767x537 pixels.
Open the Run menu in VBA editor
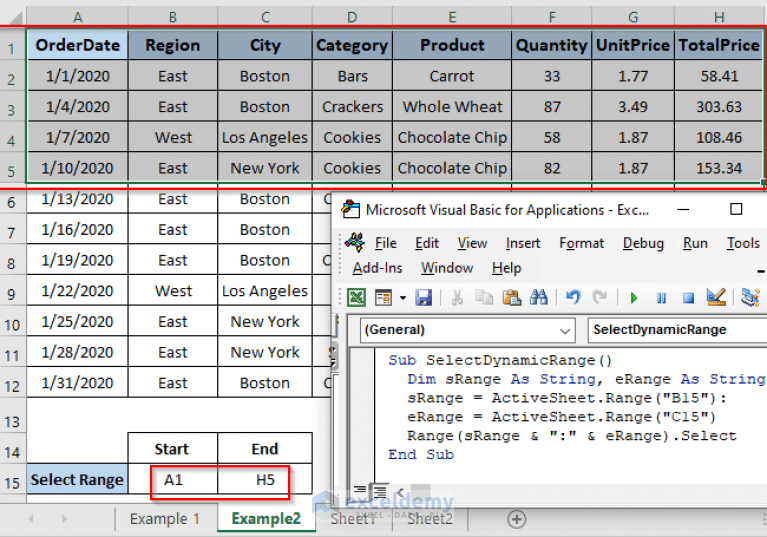point(695,243)
